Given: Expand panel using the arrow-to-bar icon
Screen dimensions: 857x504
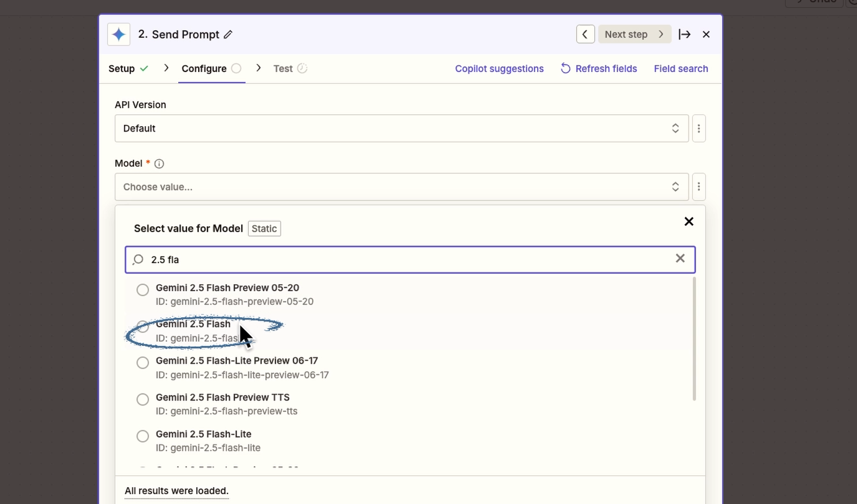Looking at the screenshot, I should [x=684, y=34].
